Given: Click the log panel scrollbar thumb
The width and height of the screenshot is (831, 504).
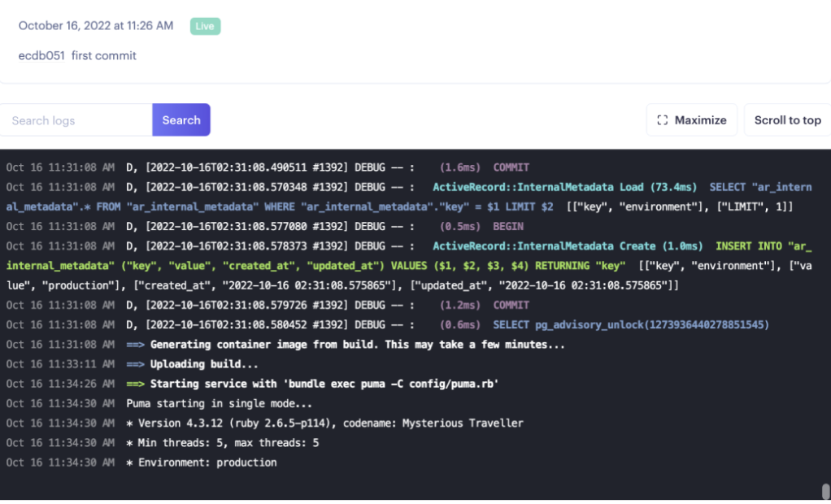Looking at the screenshot, I should click(x=825, y=491).
